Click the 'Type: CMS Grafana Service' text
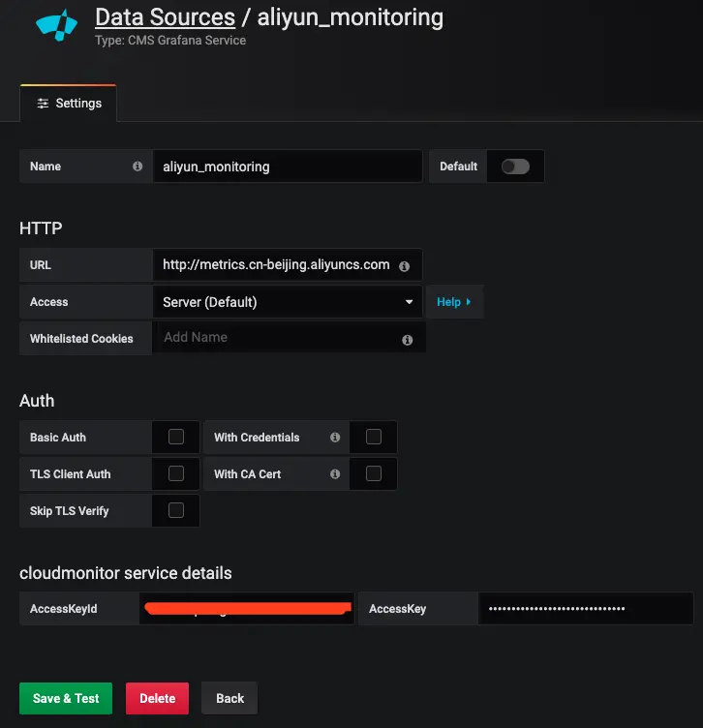This screenshot has width=703, height=728. click(x=170, y=41)
